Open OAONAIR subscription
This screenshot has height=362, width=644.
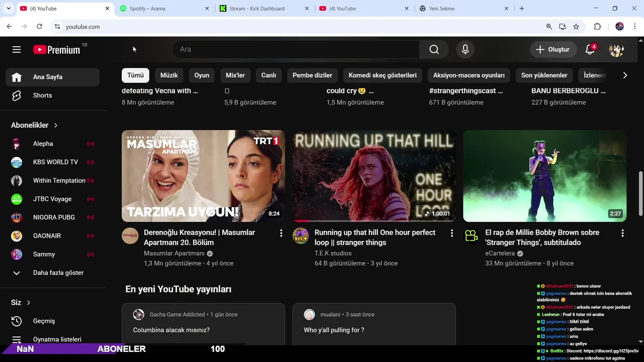point(53,236)
